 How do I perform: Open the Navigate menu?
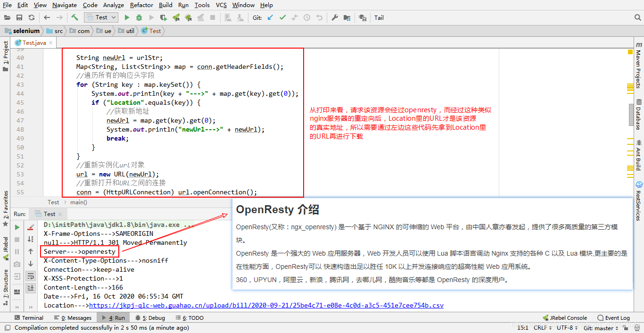click(65, 5)
